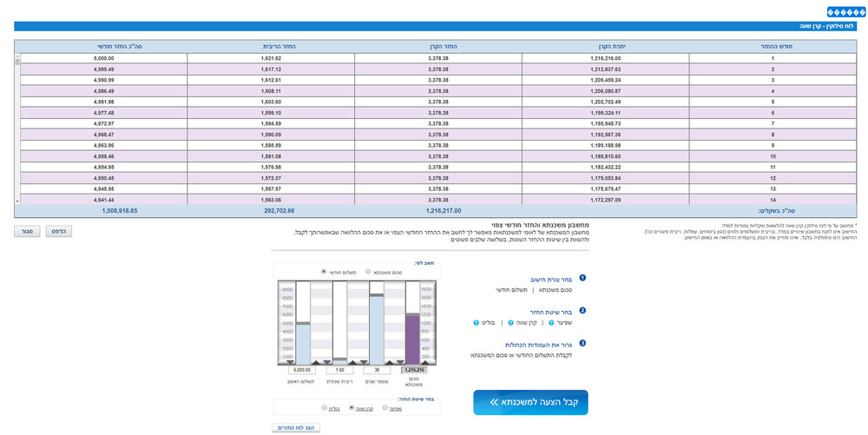The height and width of the screenshot is (435, 868).
Task: Click up arrow under mortgage amount bar
Action: pos(425,363)
